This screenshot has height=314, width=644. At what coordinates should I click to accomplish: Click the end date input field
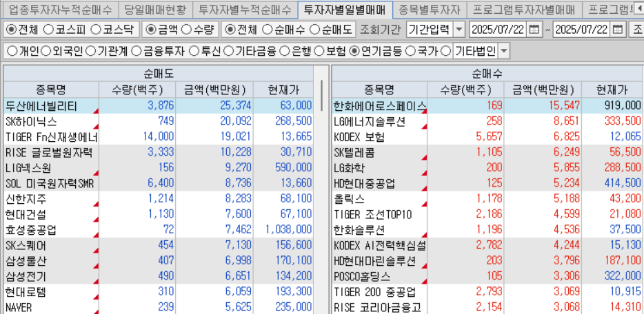tap(582, 30)
